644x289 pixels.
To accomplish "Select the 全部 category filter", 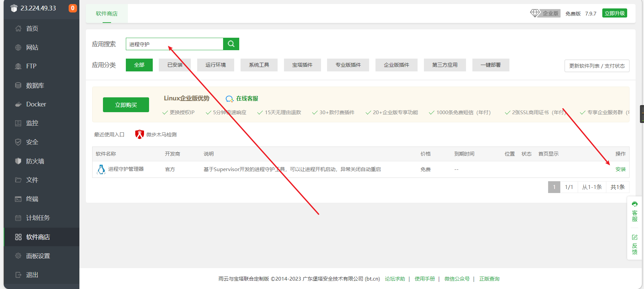I will (139, 65).
